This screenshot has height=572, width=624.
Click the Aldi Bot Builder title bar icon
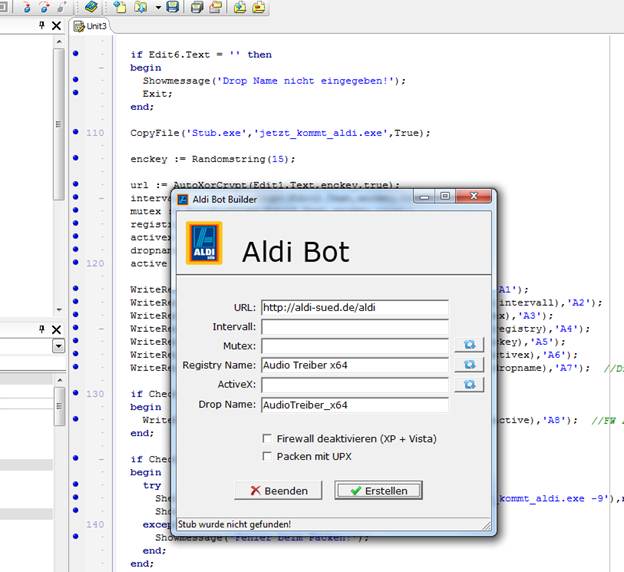pos(183,199)
